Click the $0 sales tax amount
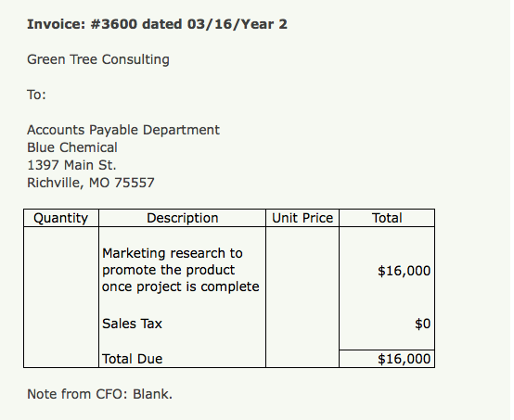The image size is (514, 420). pos(422,324)
